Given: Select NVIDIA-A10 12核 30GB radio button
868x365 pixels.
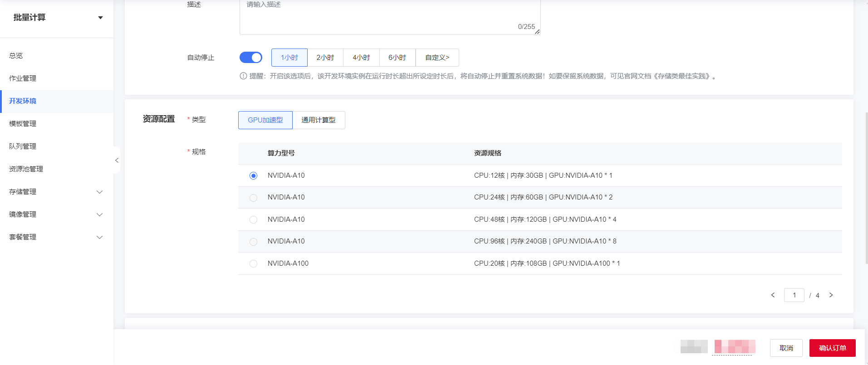Looking at the screenshot, I should pyautogui.click(x=253, y=175).
